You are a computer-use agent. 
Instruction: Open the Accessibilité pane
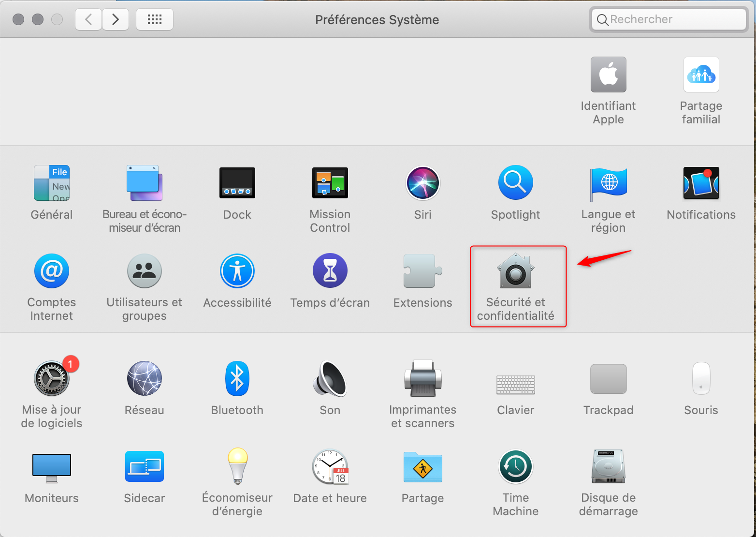click(x=237, y=271)
